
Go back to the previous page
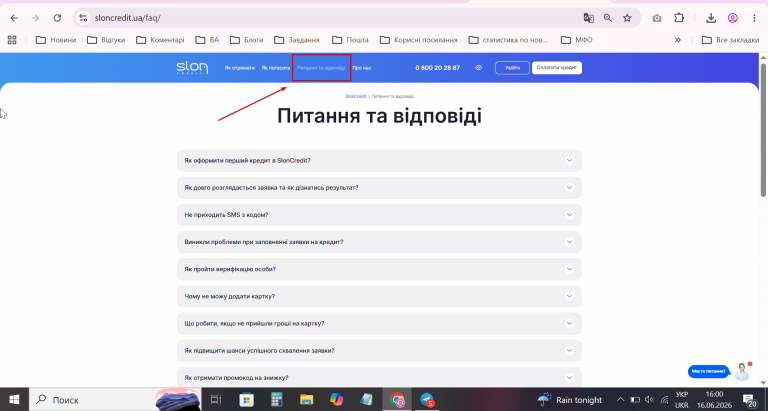[14, 18]
